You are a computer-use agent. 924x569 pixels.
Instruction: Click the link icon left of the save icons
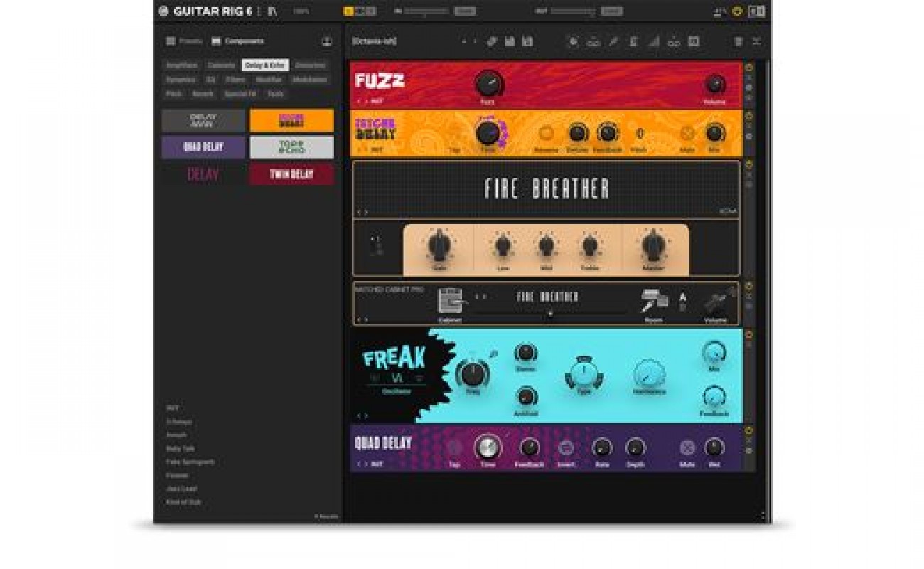click(491, 41)
